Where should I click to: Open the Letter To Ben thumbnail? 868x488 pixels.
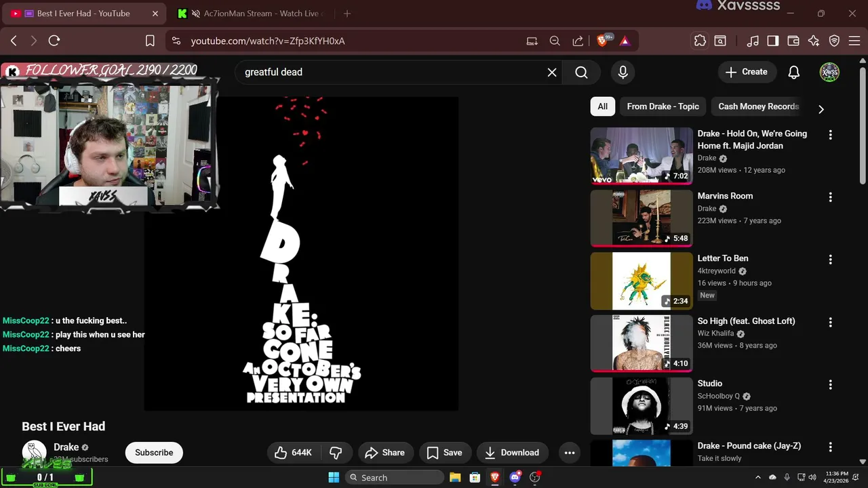tap(642, 281)
